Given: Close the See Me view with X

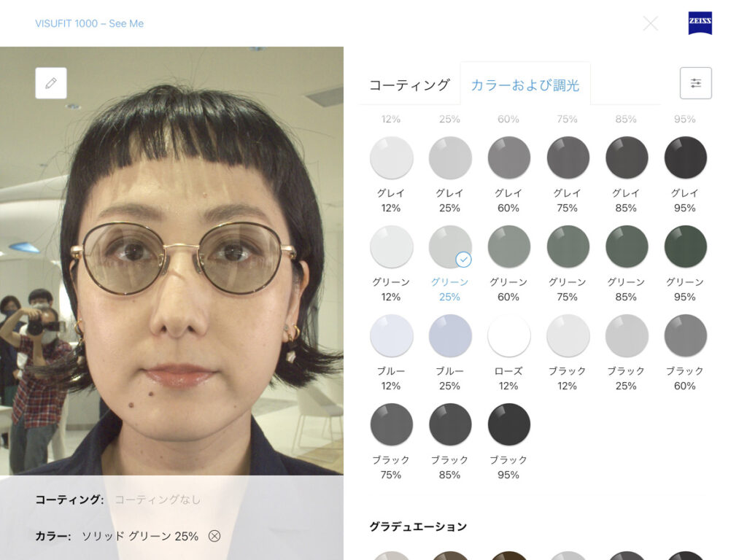Looking at the screenshot, I should (650, 23).
